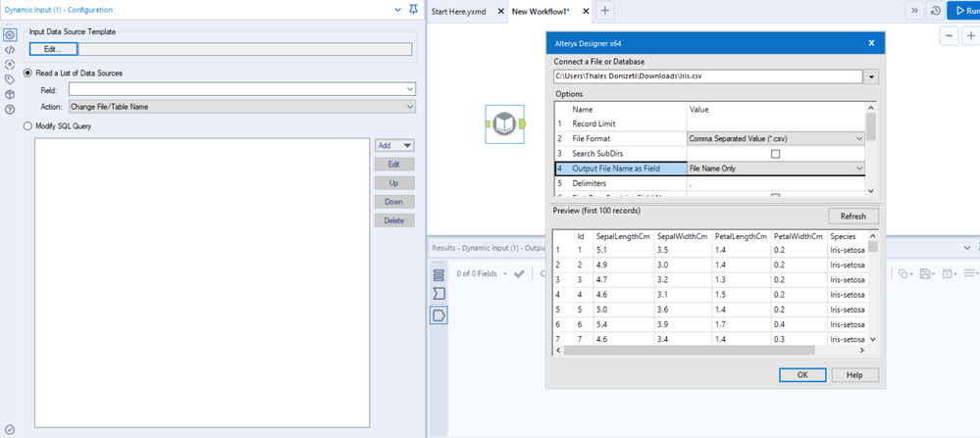Screen dimensions: 980x438
Task: Zoom in the canvas with plus button
Action: click(x=971, y=36)
